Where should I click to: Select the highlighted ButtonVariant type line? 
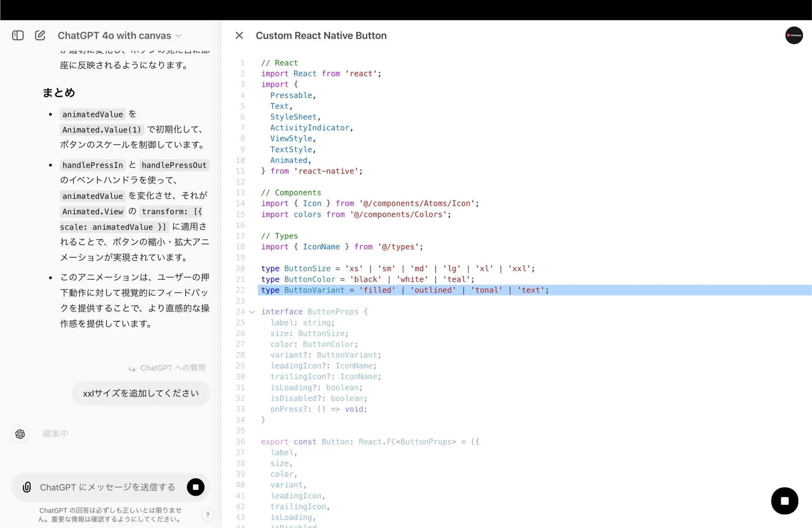[404, 290]
